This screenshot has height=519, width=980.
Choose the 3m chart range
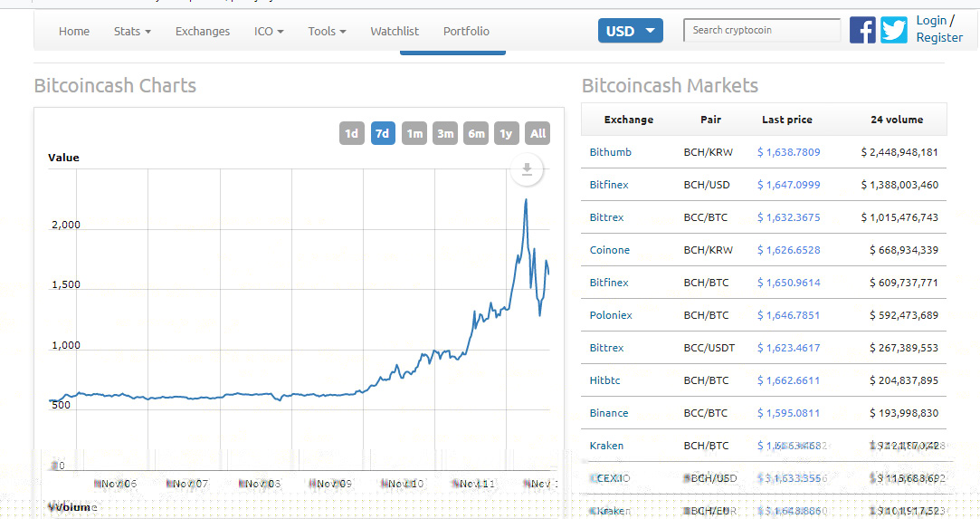tap(445, 133)
